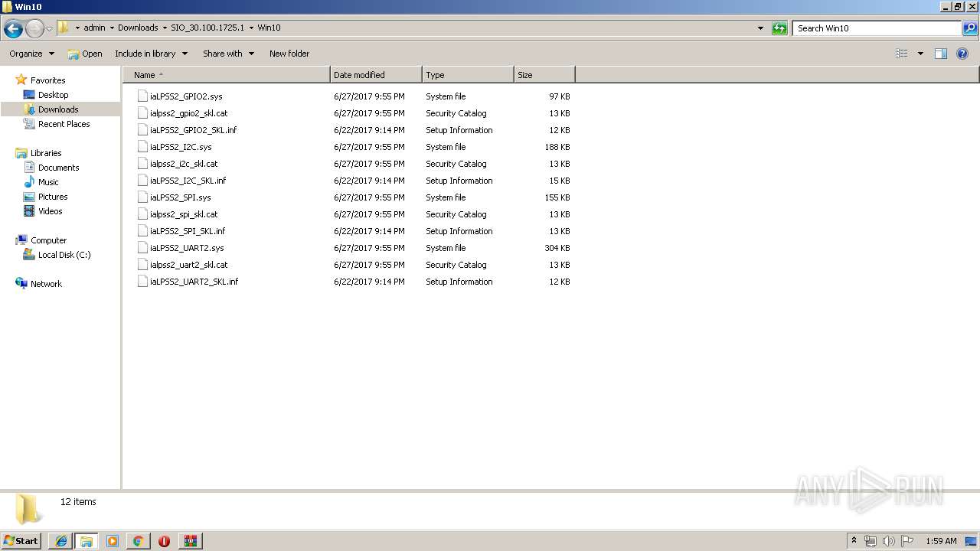Screen dimensions: 980x551
Task: Open the recent pages dropdown arrow
Action: [x=49, y=28]
